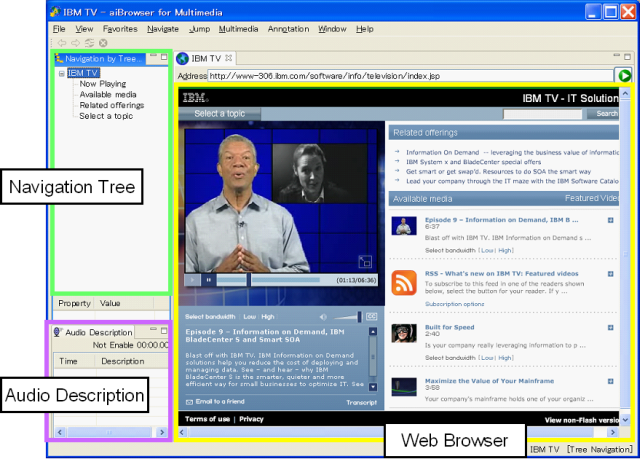Open the Annotation menu
Image resolution: width=640 pixels, height=459 pixels.
(288, 29)
